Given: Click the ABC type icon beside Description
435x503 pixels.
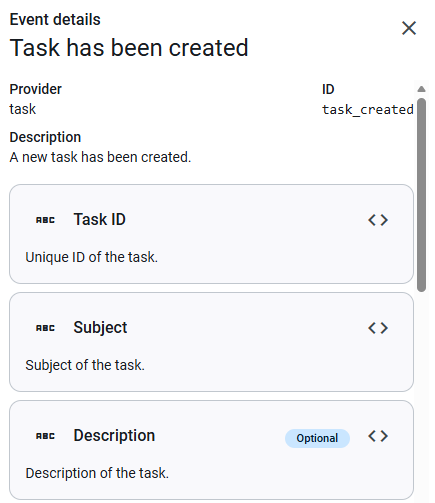Looking at the screenshot, I should [x=45, y=436].
